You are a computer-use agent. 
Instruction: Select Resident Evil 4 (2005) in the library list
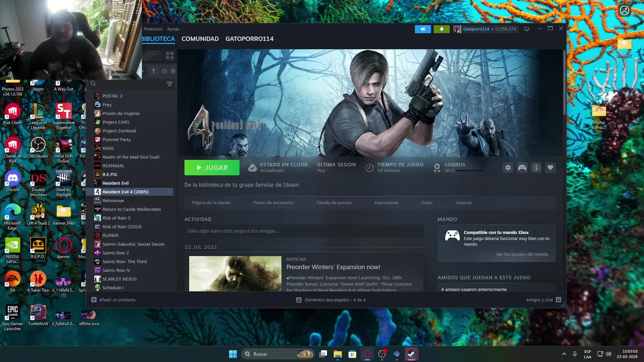(130, 192)
